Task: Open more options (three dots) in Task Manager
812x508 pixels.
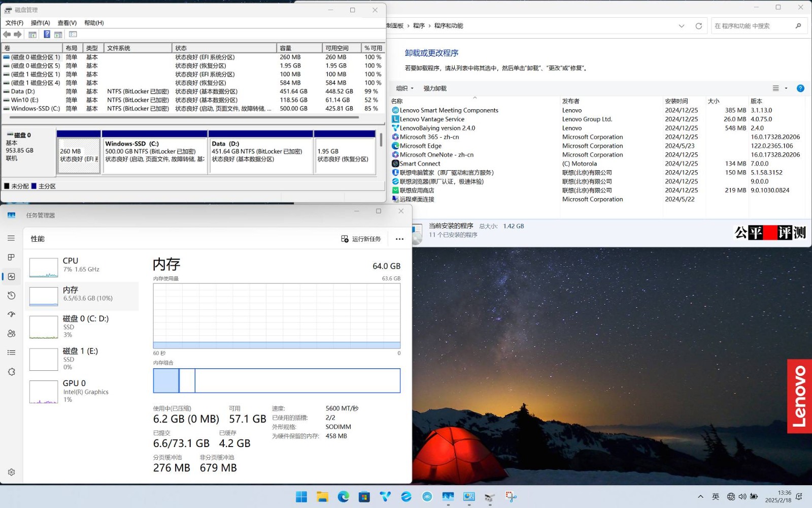Action: click(x=399, y=239)
